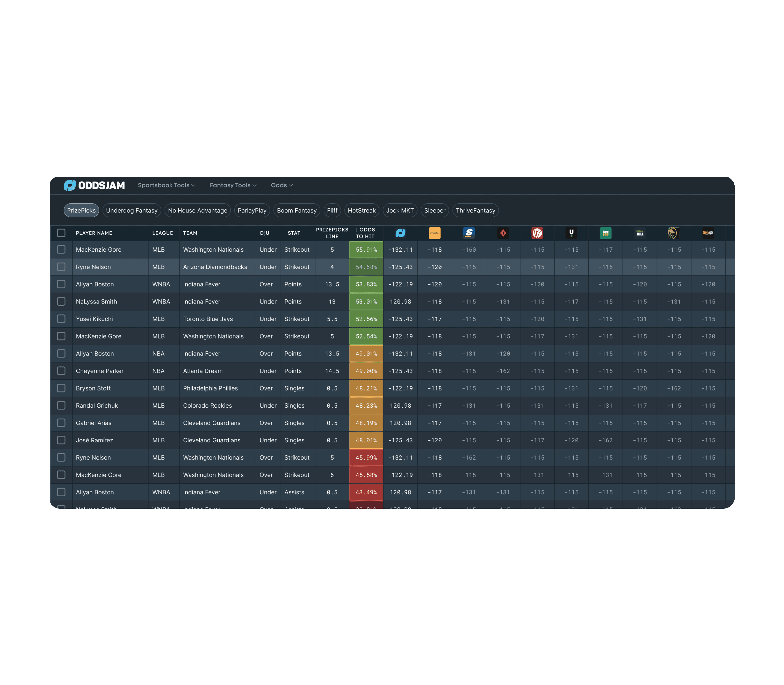Screen dimensions: 784x685
Task: Switch to Boom Fantasy tab
Action: tap(297, 211)
